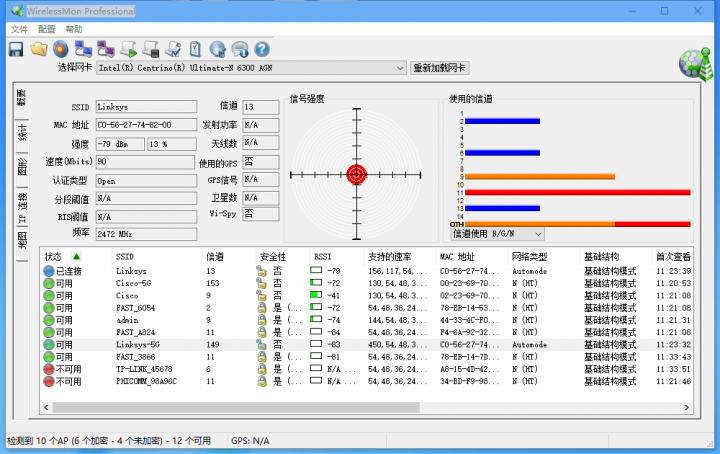The height and width of the screenshot is (454, 720).
Task: Click the left arrow of the list scrollbar
Action: [x=46, y=407]
